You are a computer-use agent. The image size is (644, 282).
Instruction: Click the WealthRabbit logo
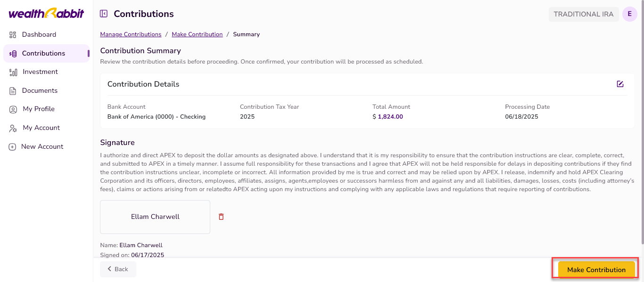46,13
